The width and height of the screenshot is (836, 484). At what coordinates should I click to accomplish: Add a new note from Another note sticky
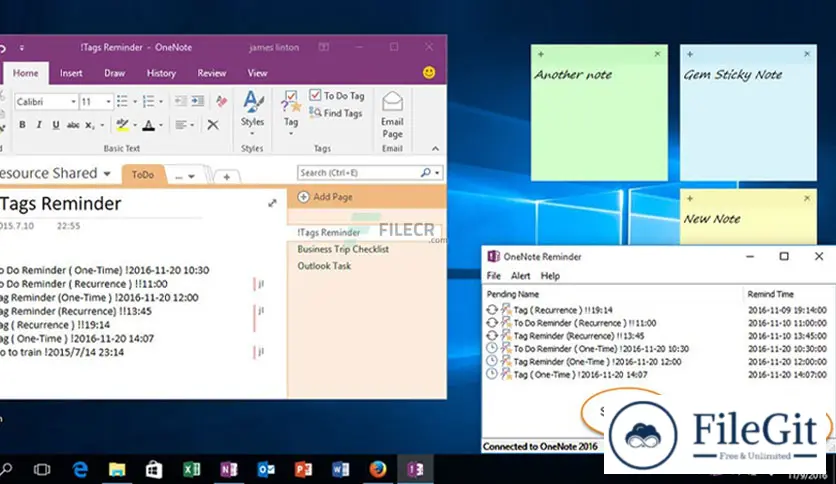click(541, 54)
